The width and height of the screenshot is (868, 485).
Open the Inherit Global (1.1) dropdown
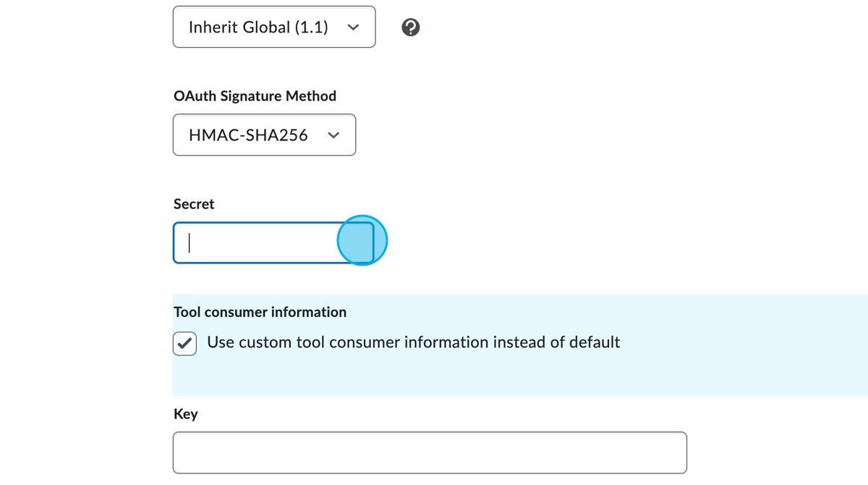coord(273,27)
